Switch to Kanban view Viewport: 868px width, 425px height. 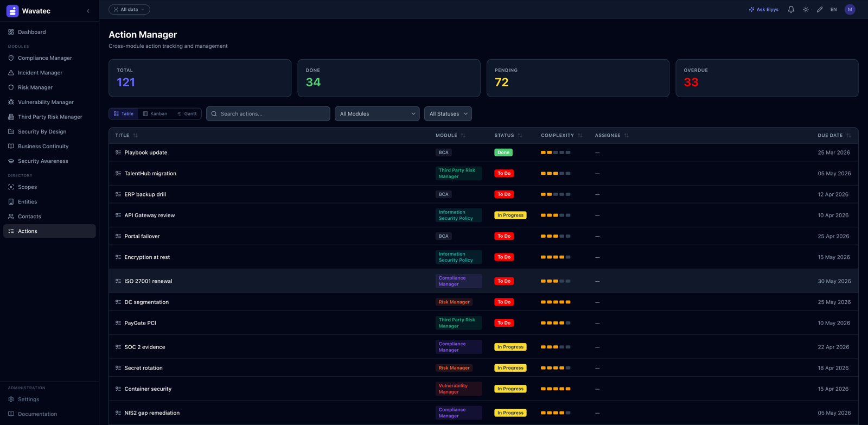[x=155, y=113]
